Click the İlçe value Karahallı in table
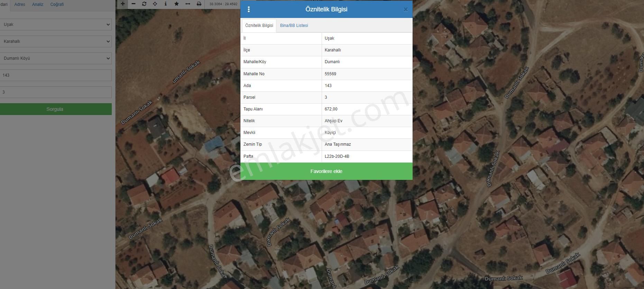The image size is (644, 289). [x=333, y=50]
